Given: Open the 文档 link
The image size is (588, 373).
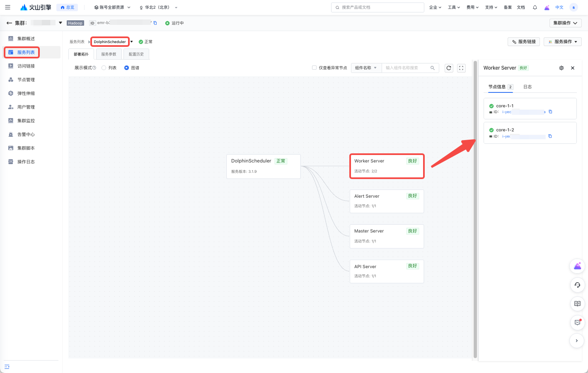Looking at the screenshot, I should (x=521, y=7).
